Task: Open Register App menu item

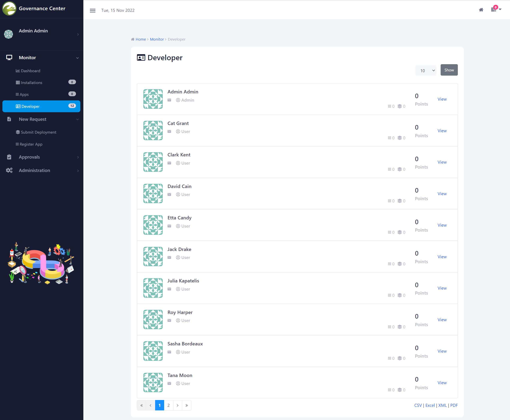Action: point(31,144)
